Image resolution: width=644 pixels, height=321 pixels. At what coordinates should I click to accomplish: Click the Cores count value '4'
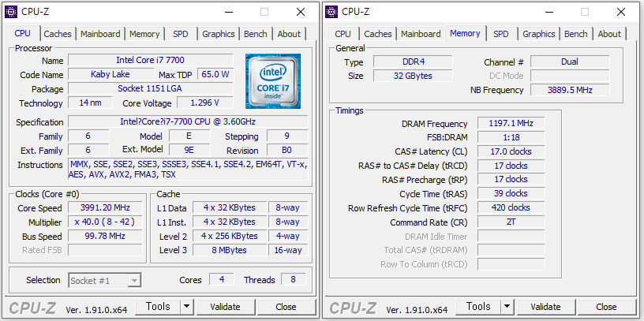(x=222, y=279)
